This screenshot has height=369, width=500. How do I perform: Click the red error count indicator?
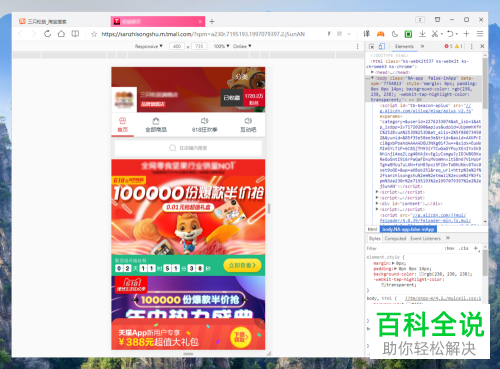coord(448,46)
